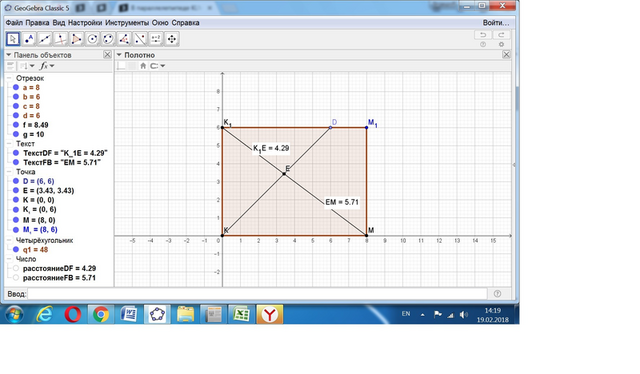Collapse the Точка tree group
Image resolution: width=640 pixels, height=374 pixels.
pyautogui.click(x=9, y=172)
